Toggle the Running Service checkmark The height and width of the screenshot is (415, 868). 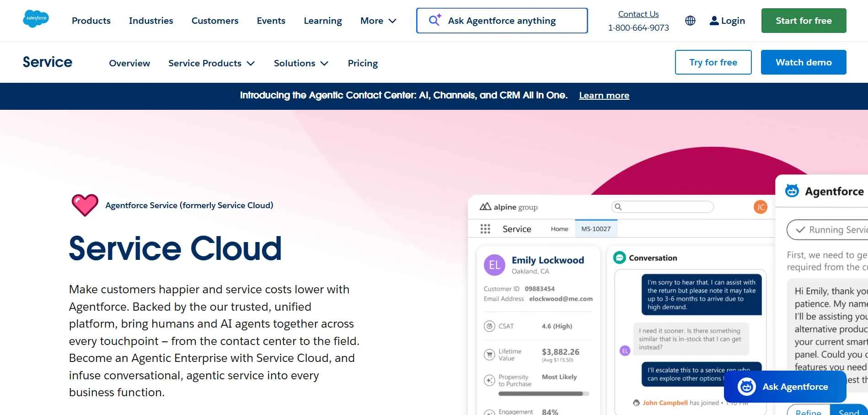801,230
